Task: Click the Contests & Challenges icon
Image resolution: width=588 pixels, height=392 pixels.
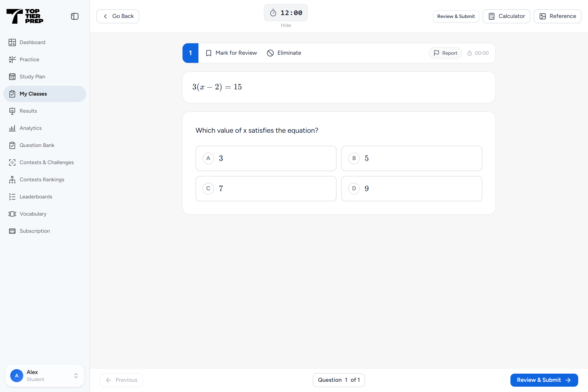Action: [x=12, y=163]
